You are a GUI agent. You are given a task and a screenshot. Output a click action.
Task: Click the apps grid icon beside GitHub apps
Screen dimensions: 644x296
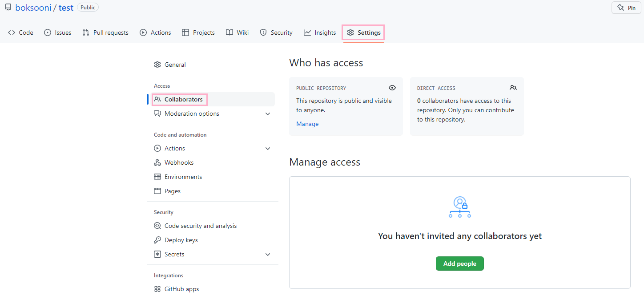(x=157, y=289)
